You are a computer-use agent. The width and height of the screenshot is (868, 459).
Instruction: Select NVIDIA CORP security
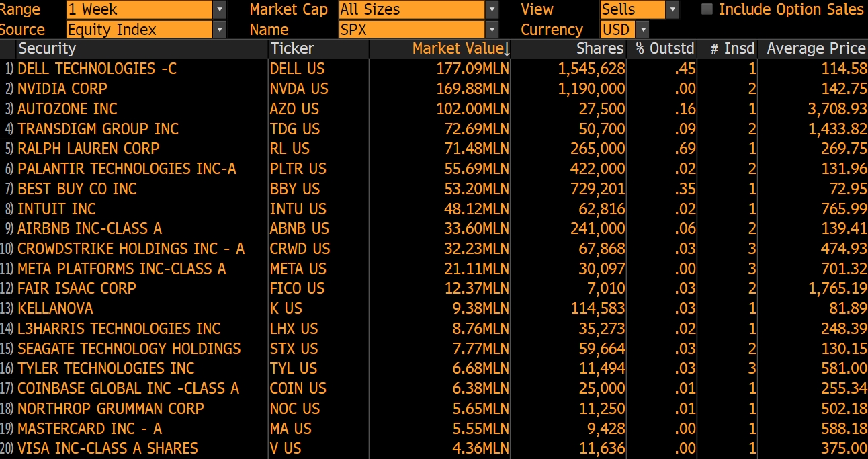[x=62, y=89]
